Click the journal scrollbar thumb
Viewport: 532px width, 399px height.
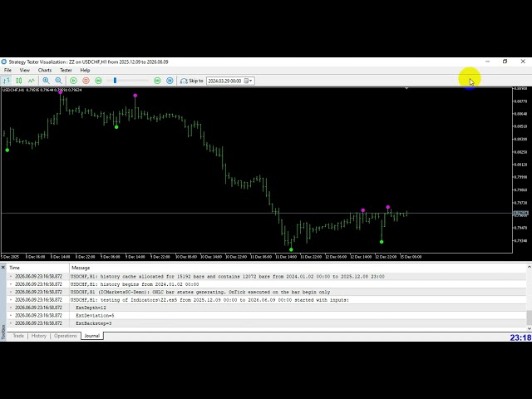(530, 318)
